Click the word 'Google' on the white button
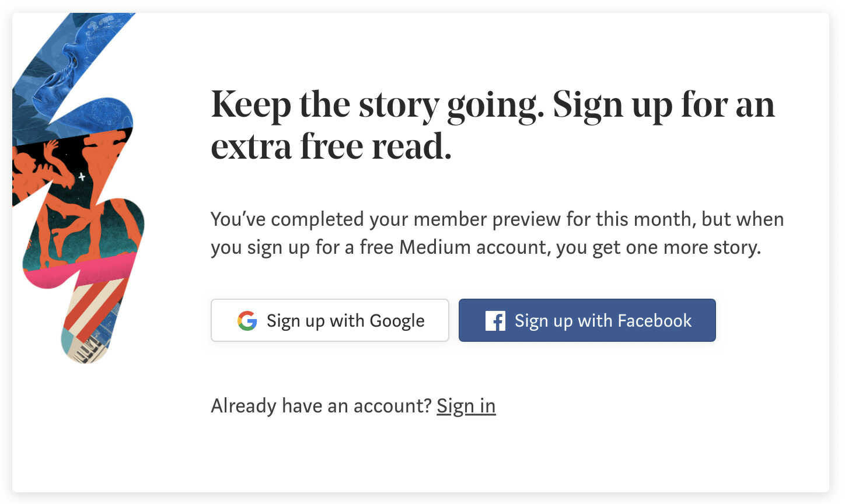 tap(397, 321)
